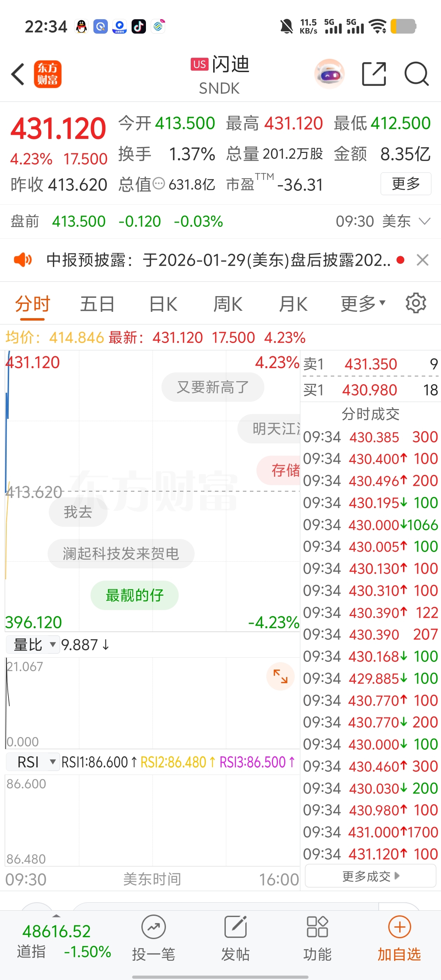This screenshot has height=980, width=441.
Task: Open the 中报预披露 announcement text
Action: [218, 260]
